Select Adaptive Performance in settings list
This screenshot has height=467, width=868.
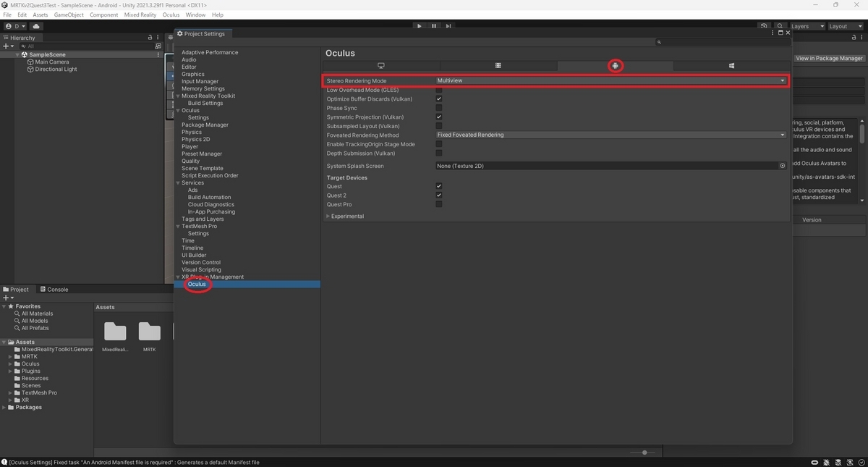[210, 52]
